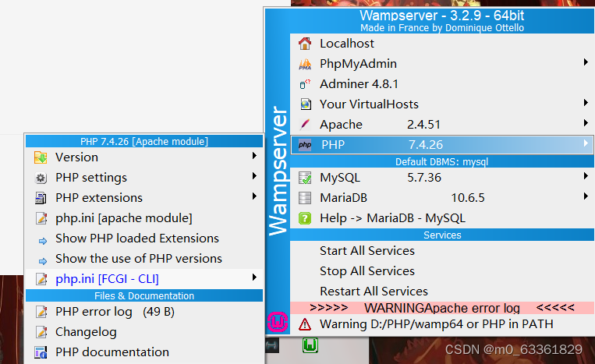Open the Changelog entry

pyautogui.click(x=144, y=332)
